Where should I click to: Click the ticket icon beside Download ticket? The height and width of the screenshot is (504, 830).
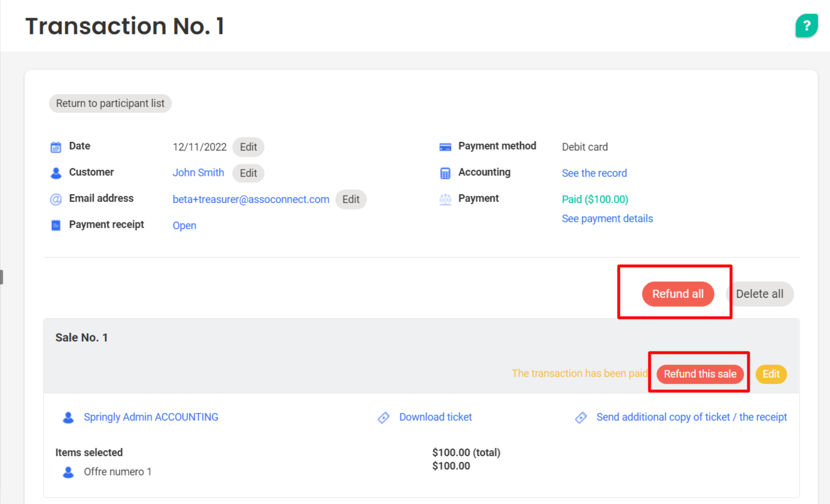384,417
